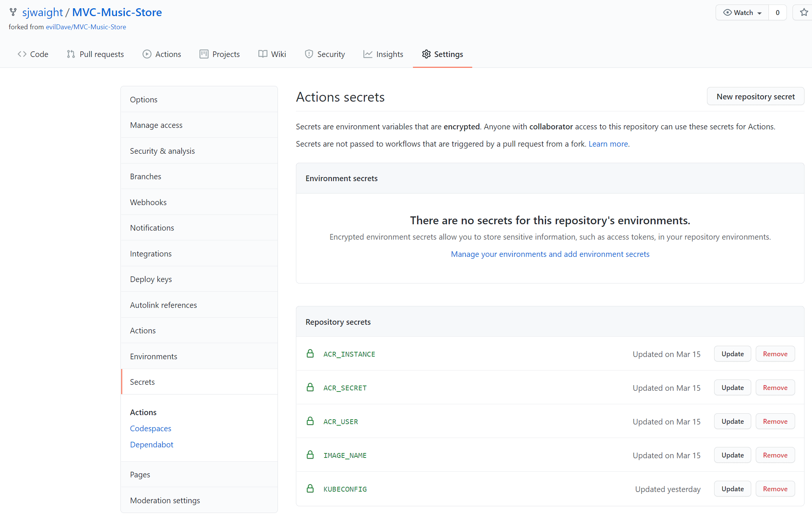Image resolution: width=812 pixels, height=516 pixels.
Task: Open the Wiki tab
Action: (272, 54)
